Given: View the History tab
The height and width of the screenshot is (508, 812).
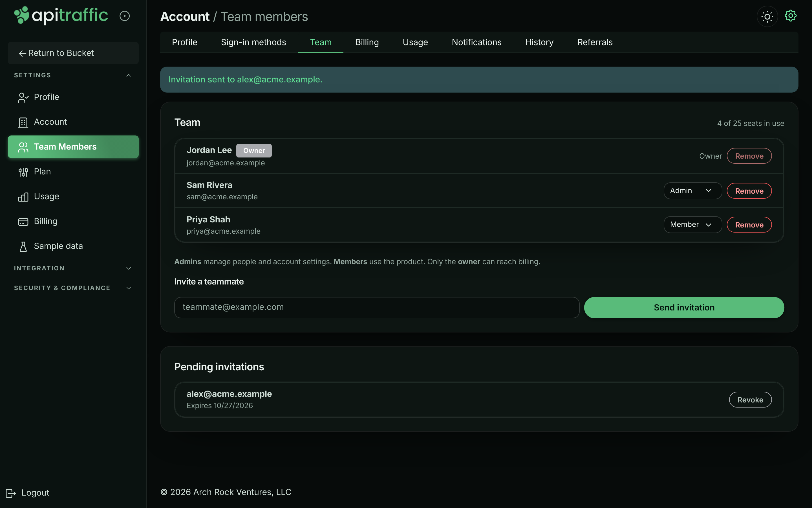Looking at the screenshot, I should [539, 42].
